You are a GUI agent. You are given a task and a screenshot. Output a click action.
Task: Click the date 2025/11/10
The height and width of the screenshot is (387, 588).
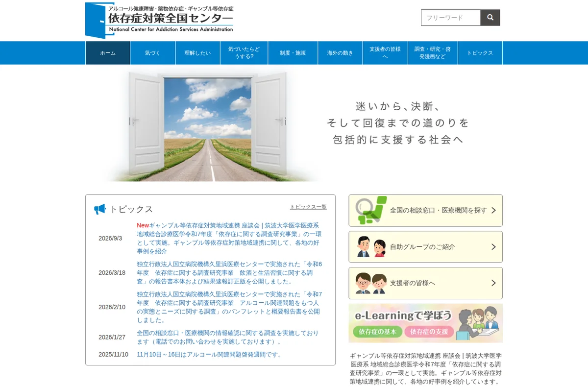113,354
